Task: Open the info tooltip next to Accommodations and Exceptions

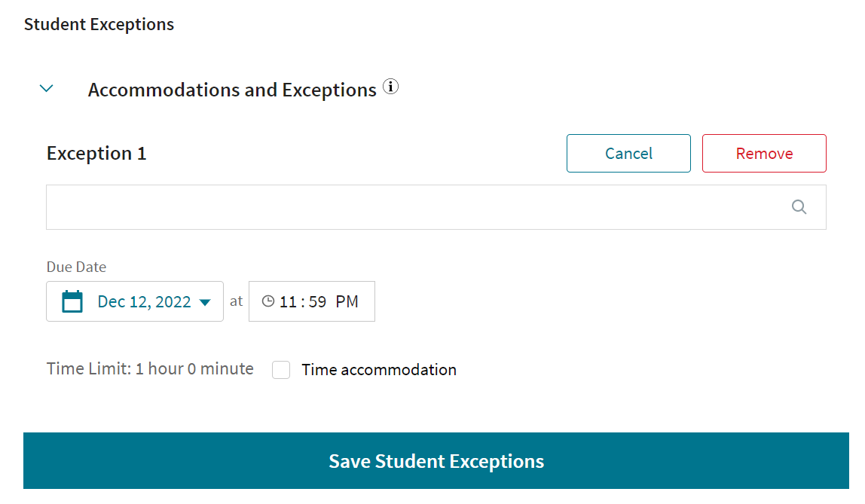Action: pyautogui.click(x=391, y=87)
